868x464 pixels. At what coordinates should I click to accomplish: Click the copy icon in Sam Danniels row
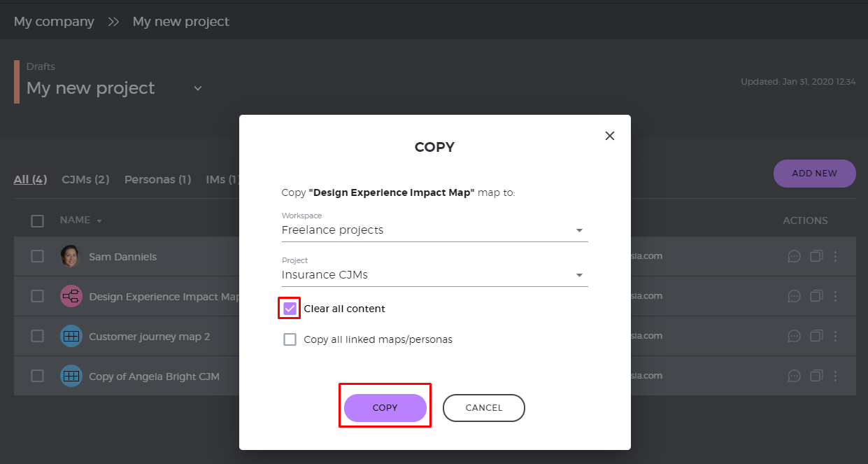coord(816,257)
